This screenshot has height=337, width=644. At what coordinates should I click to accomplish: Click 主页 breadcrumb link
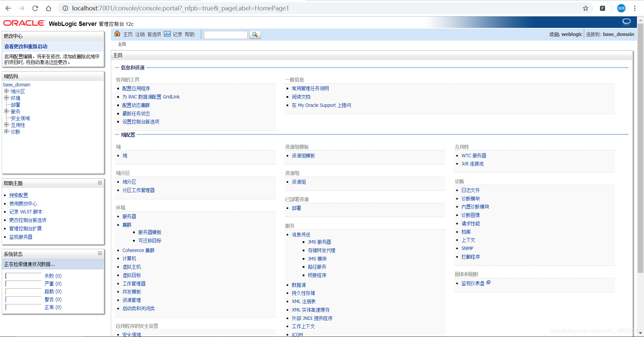tap(122, 44)
